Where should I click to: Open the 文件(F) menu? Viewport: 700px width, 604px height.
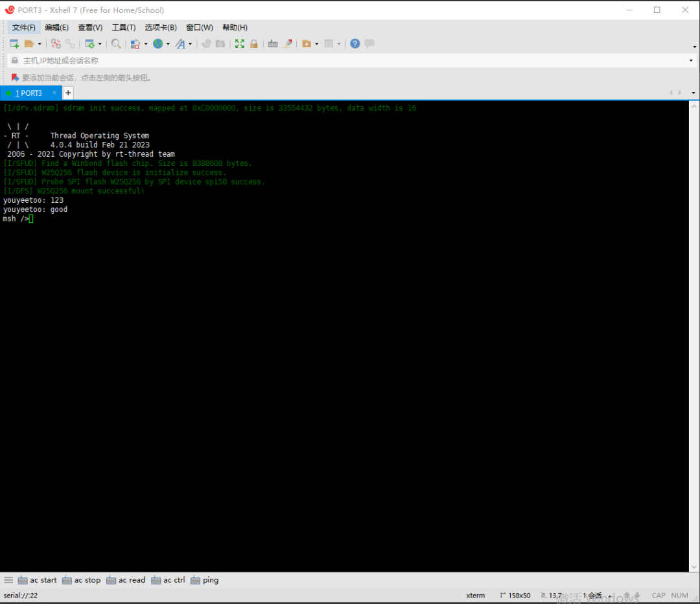click(x=24, y=28)
